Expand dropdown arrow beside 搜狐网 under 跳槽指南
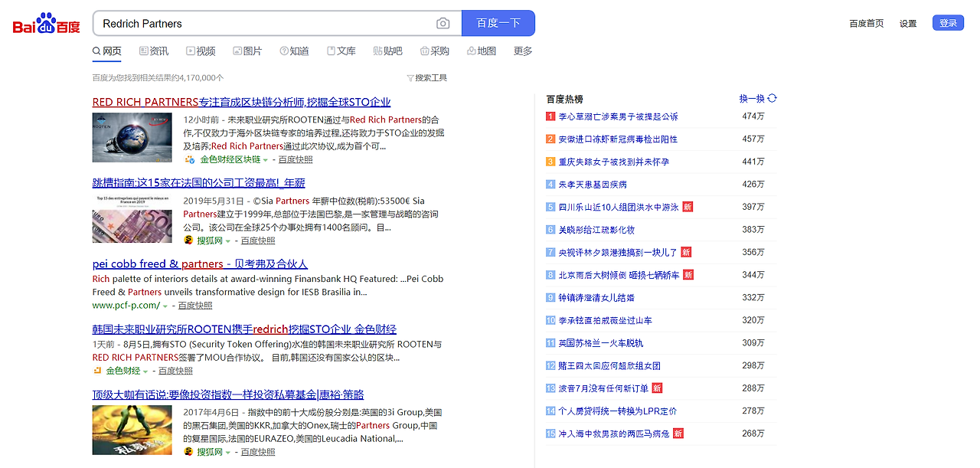The height and width of the screenshot is (468, 980). pyautogui.click(x=227, y=241)
